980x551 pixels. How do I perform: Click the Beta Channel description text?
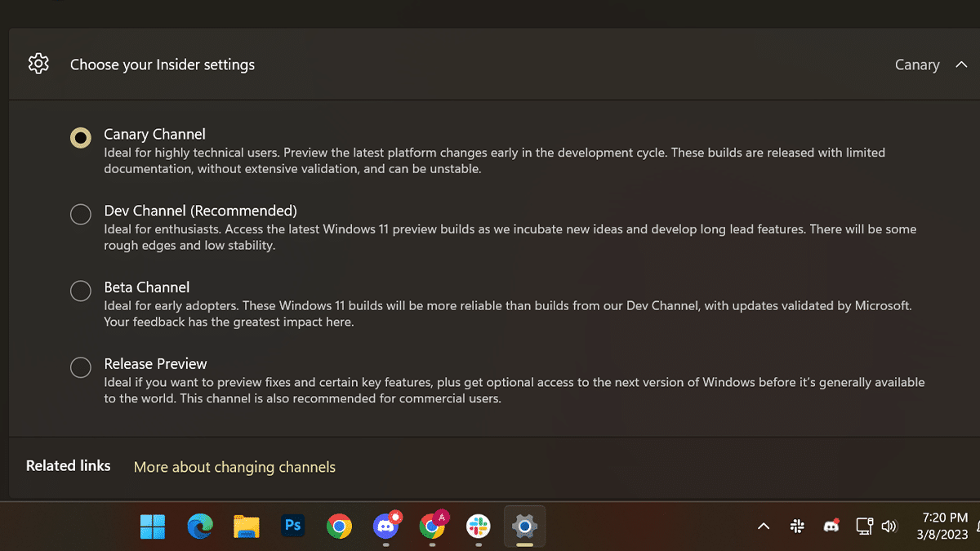pyautogui.click(x=507, y=313)
